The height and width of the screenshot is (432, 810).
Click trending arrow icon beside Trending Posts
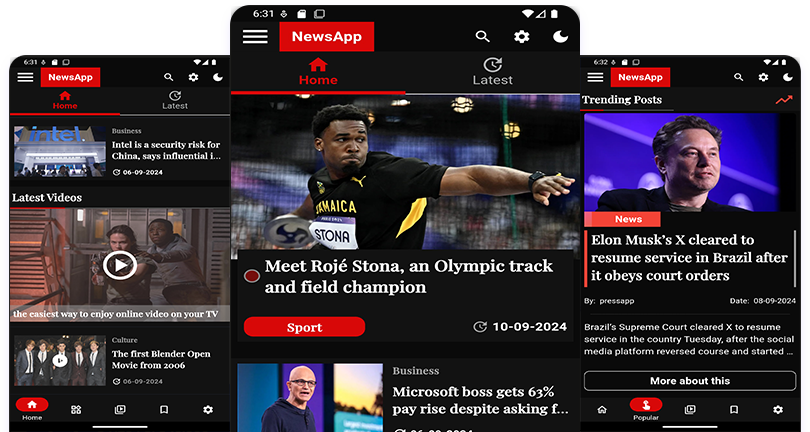[x=784, y=100]
